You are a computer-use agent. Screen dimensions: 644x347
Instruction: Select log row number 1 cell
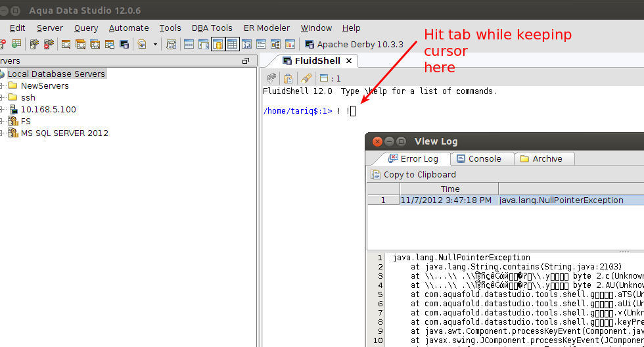(x=383, y=200)
